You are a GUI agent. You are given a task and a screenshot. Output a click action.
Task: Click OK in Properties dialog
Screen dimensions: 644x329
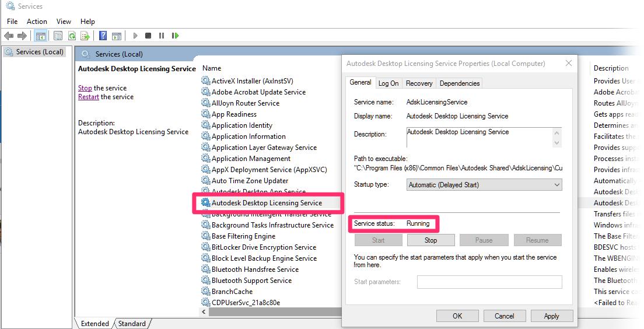coord(457,316)
